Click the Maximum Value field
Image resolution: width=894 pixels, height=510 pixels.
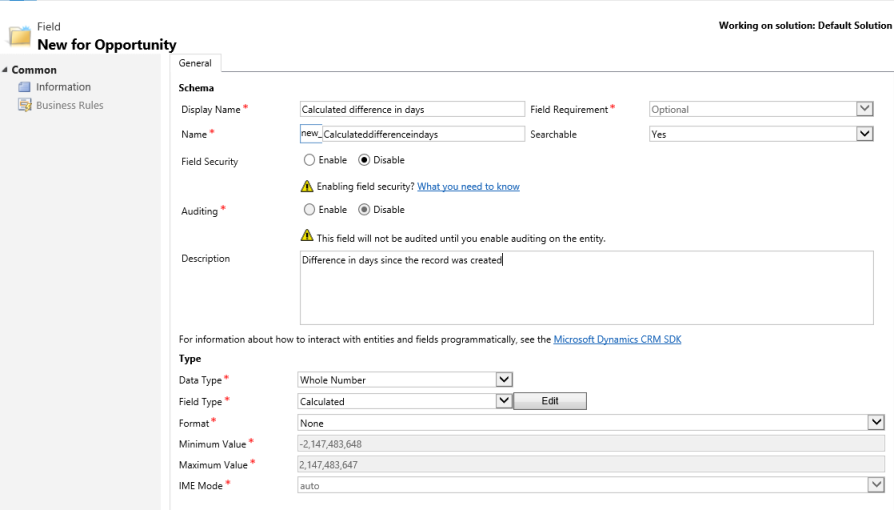coord(591,465)
